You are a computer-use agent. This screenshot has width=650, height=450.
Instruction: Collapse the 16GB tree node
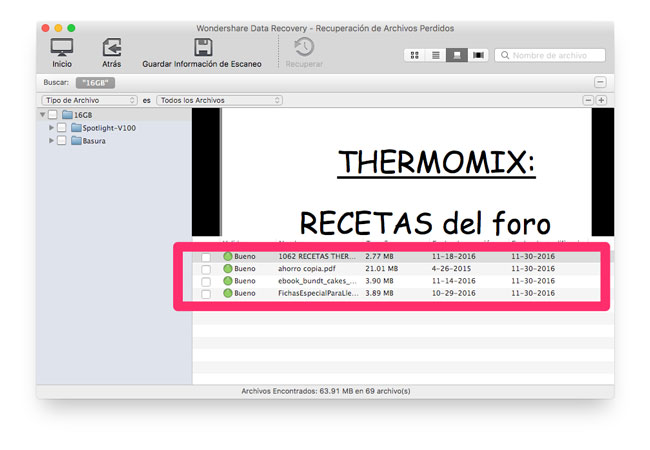[x=42, y=114]
